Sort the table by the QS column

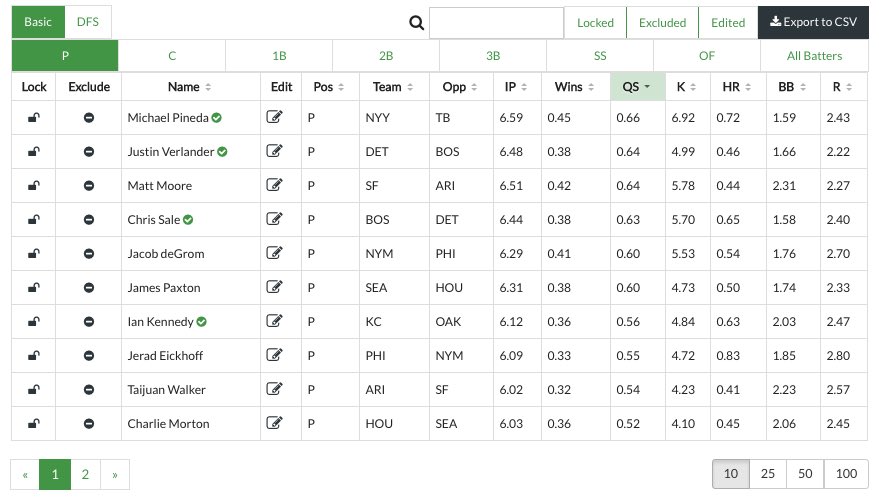coord(637,87)
